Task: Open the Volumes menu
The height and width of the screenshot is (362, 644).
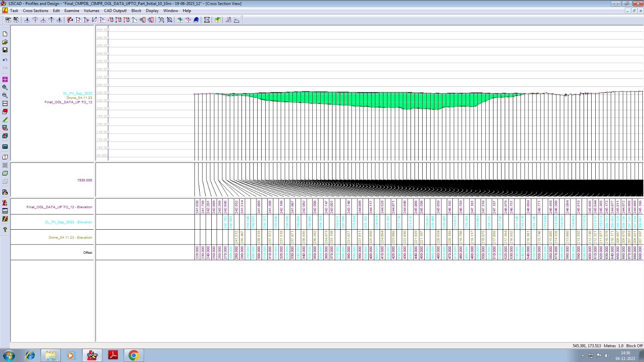Action: coord(91,11)
